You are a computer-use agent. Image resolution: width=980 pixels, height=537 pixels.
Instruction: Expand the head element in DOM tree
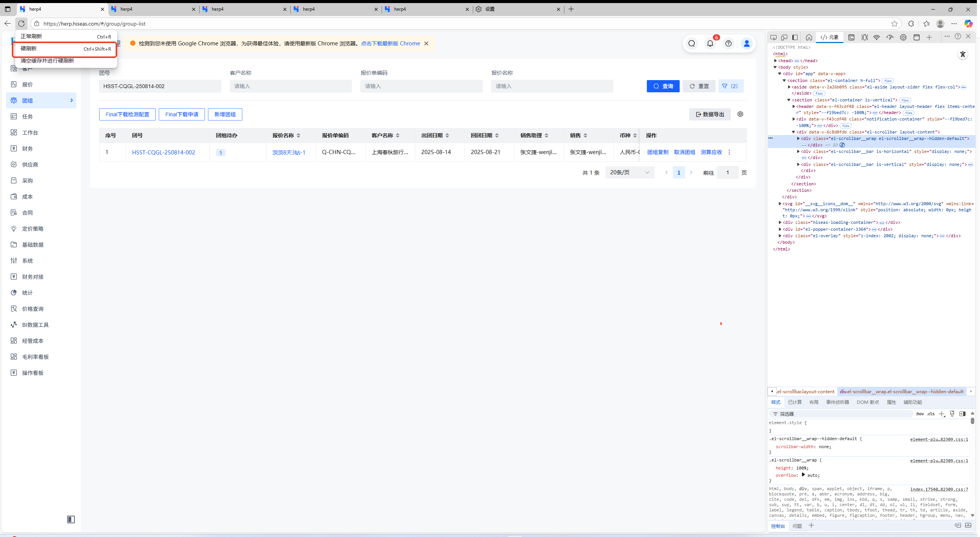point(775,61)
